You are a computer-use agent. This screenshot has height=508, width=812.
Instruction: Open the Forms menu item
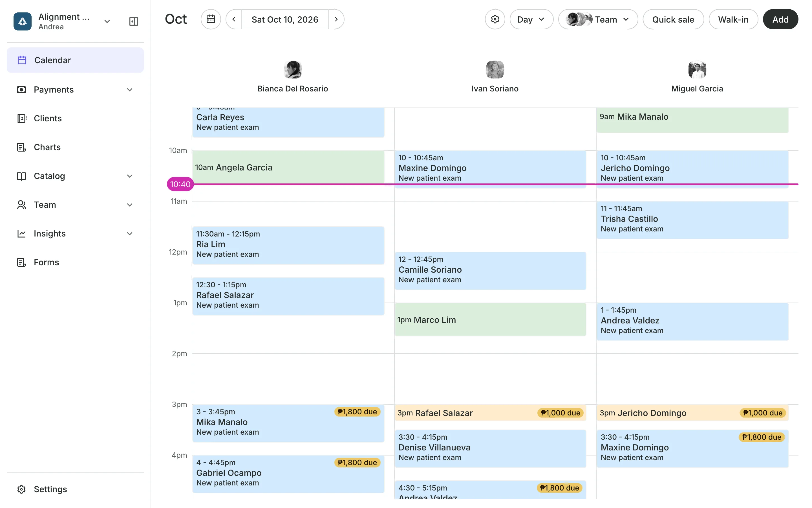click(75, 262)
